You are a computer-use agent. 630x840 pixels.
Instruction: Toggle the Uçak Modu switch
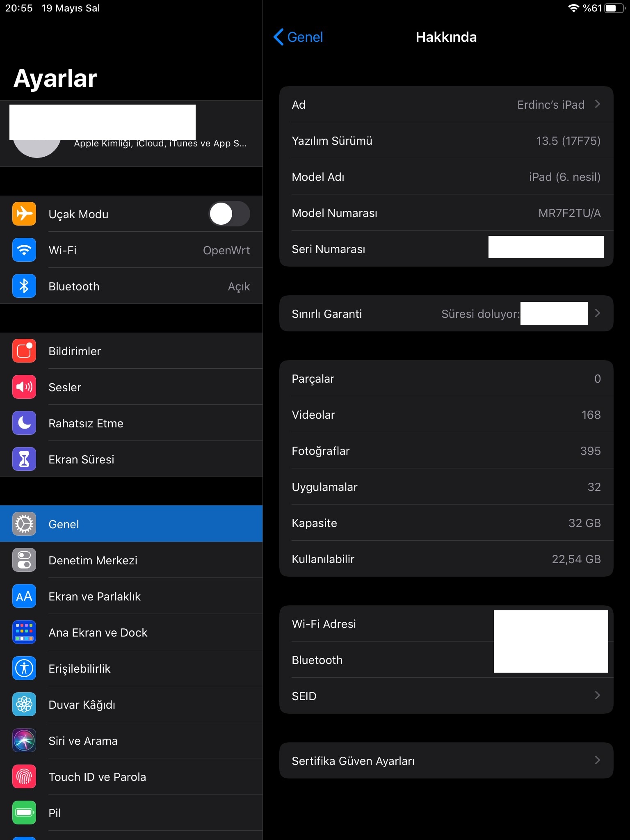(x=229, y=214)
